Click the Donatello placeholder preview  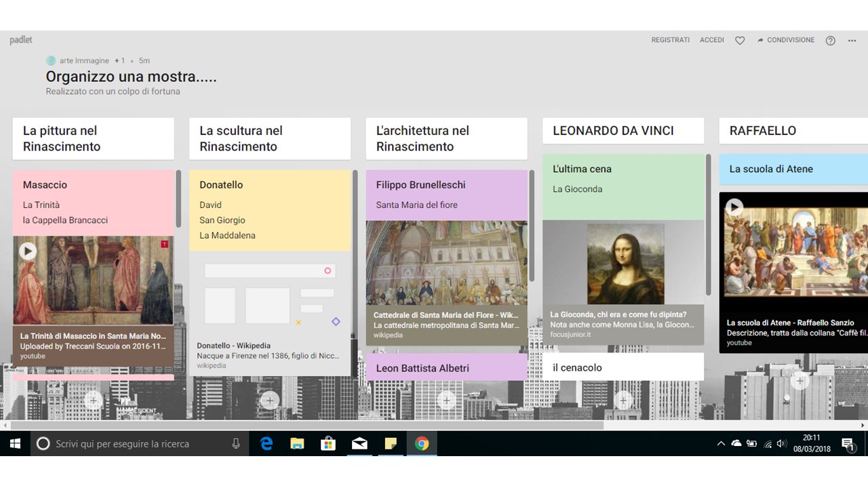[x=270, y=295]
